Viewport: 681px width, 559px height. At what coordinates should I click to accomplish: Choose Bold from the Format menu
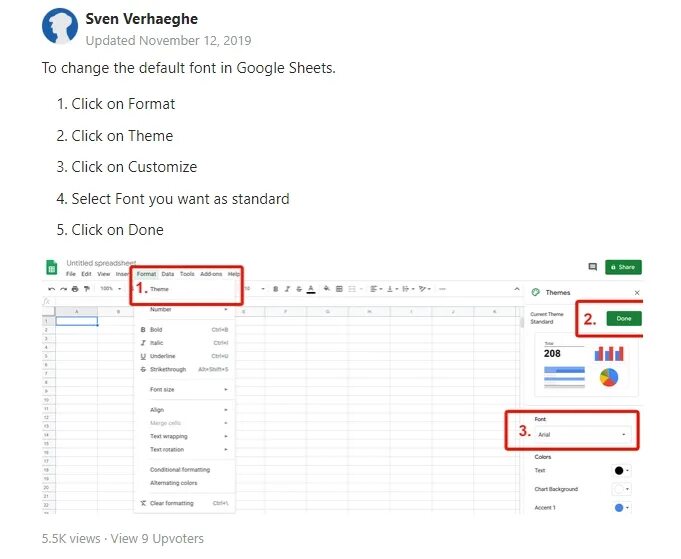(x=185, y=330)
